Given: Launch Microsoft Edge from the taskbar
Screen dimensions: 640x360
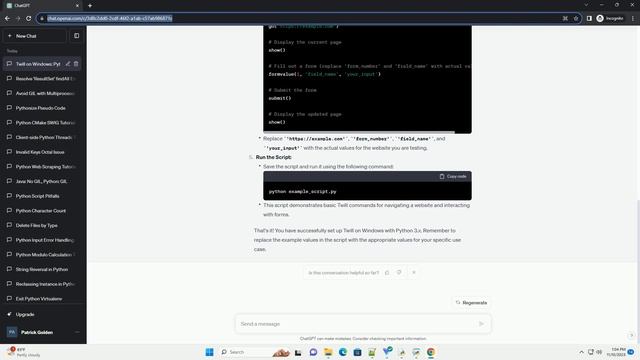Looking at the screenshot, I should tap(343, 352).
